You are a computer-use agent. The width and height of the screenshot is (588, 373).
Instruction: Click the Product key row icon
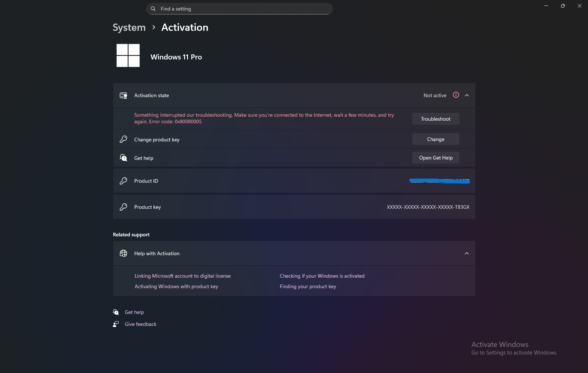123,207
